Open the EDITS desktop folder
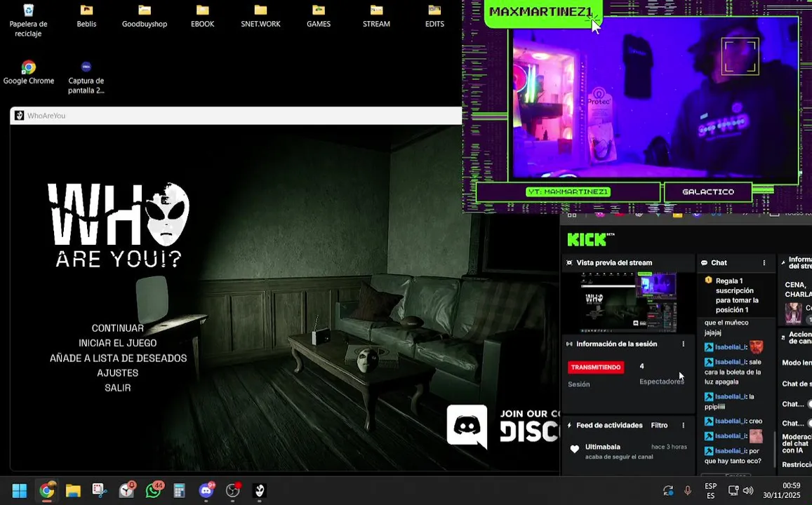 click(434, 16)
